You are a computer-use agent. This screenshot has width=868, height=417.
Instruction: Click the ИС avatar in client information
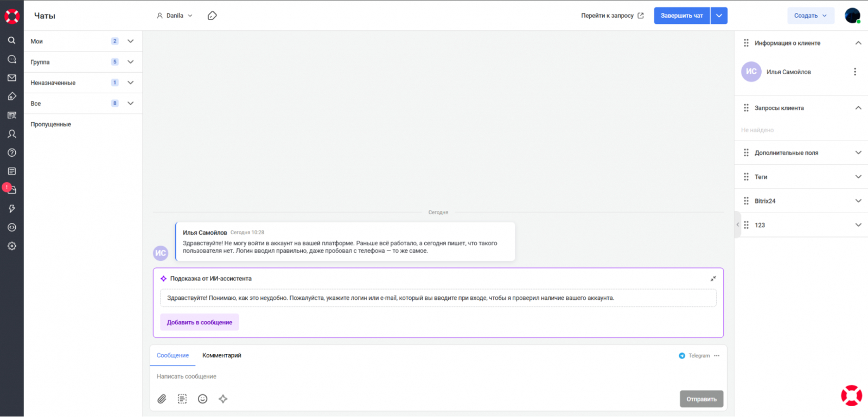751,72
